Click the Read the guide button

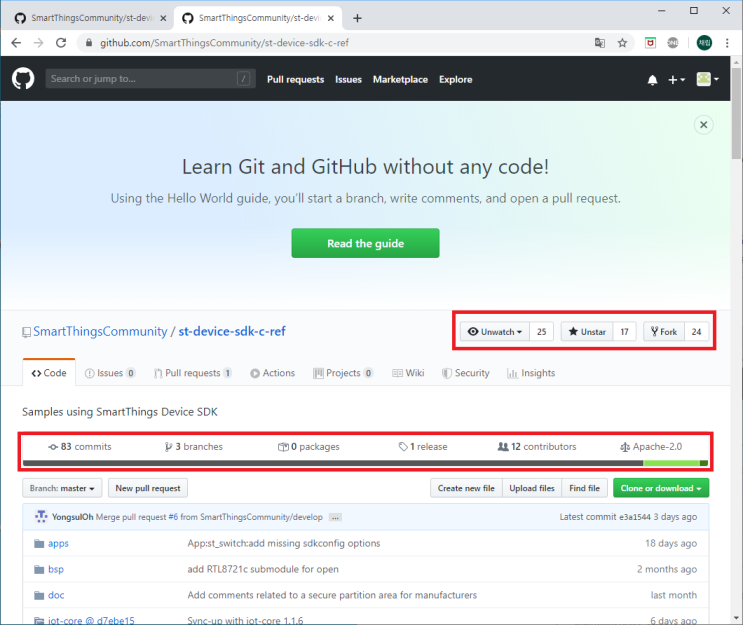tap(365, 243)
